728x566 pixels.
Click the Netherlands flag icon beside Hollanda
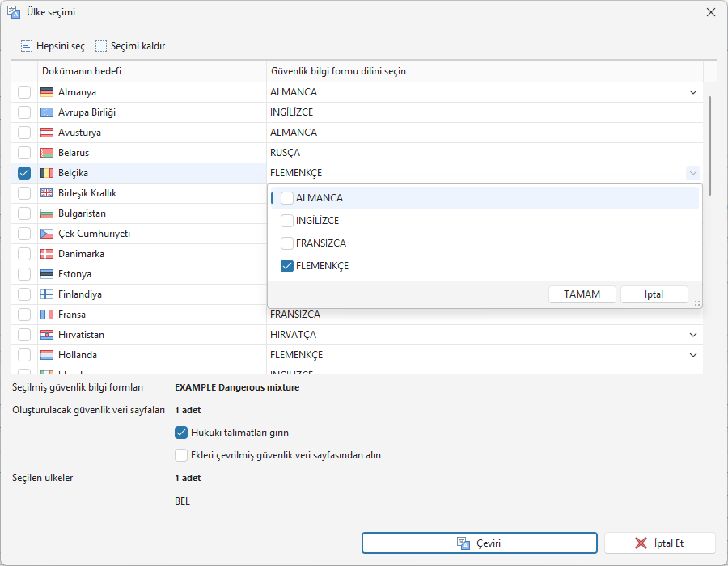point(47,355)
